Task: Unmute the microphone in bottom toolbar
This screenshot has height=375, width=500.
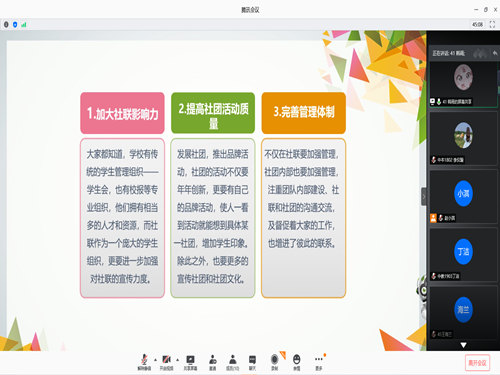Action: [144, 362]
